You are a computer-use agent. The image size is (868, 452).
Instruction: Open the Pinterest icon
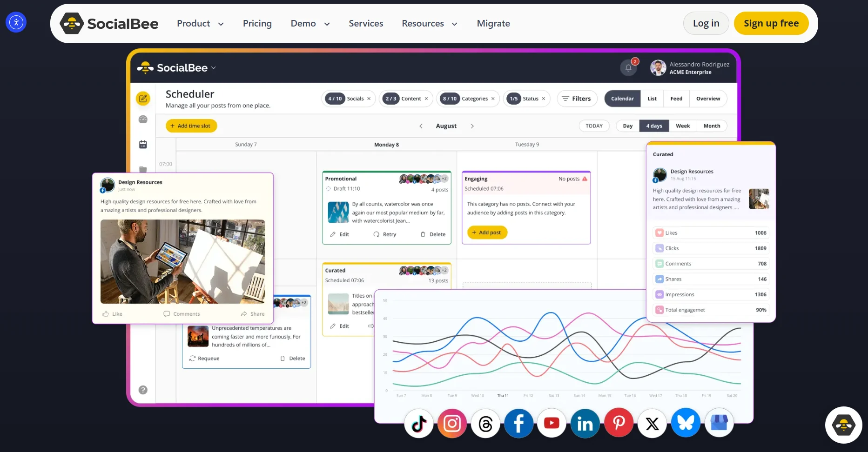(619, 424)
